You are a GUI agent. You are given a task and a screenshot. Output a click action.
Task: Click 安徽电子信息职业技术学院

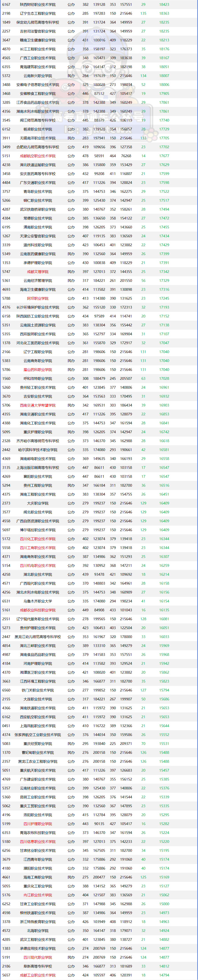click(38, 85)
